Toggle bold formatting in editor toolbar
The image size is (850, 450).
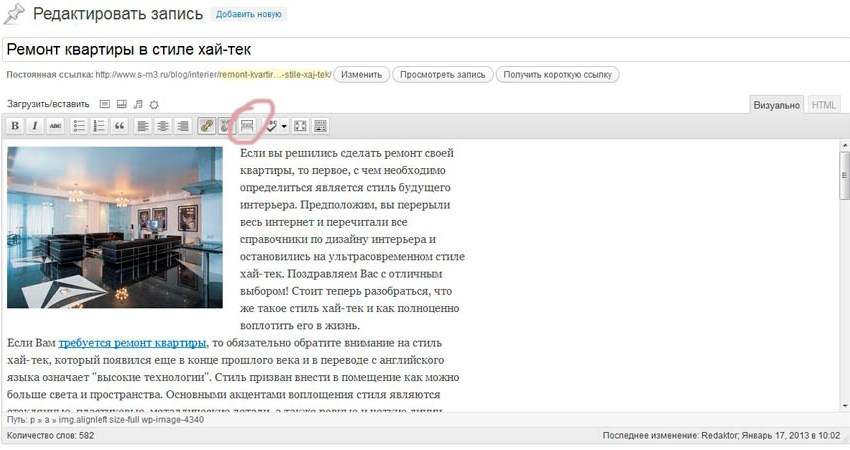pos(15,126)
